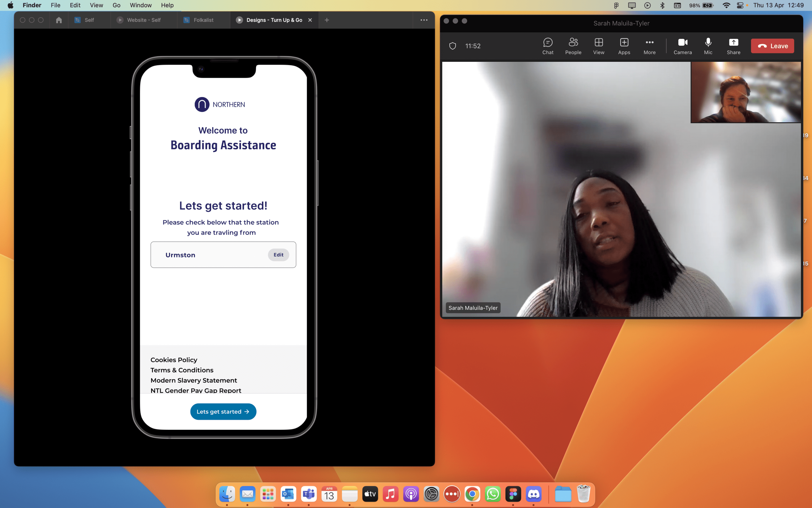The image size is (812, 508).
Task: Open Mail from the Dock
Action: 248,494
